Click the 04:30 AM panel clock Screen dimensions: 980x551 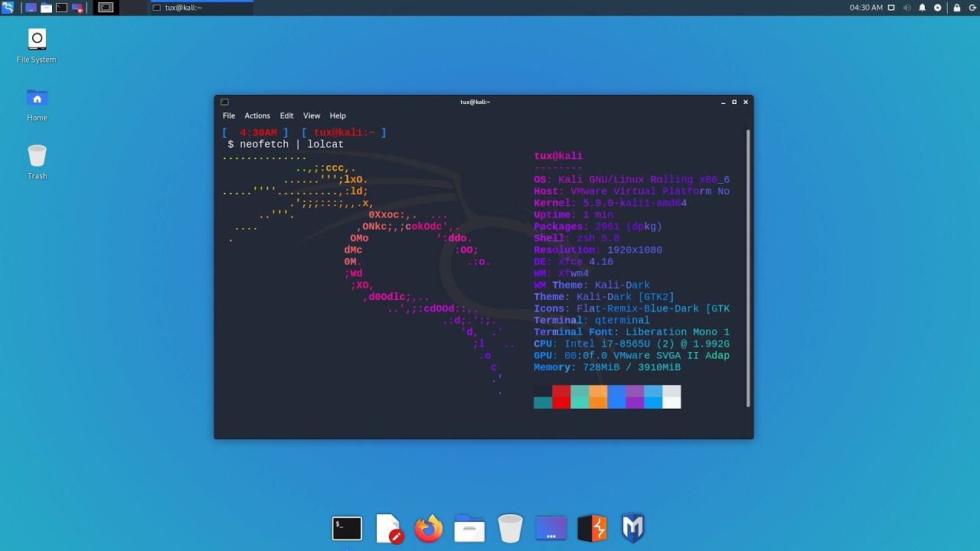click(866, 8)
